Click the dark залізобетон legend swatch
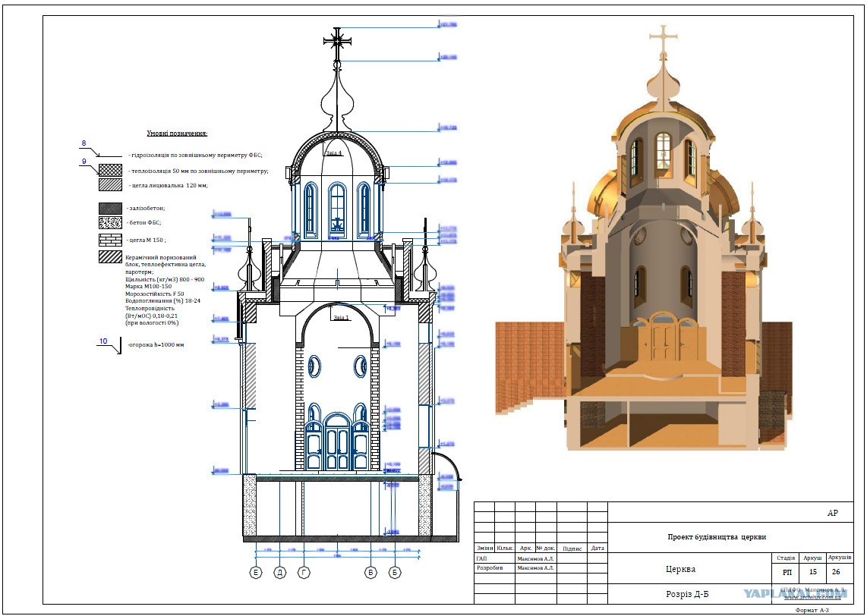 point(111,209)
